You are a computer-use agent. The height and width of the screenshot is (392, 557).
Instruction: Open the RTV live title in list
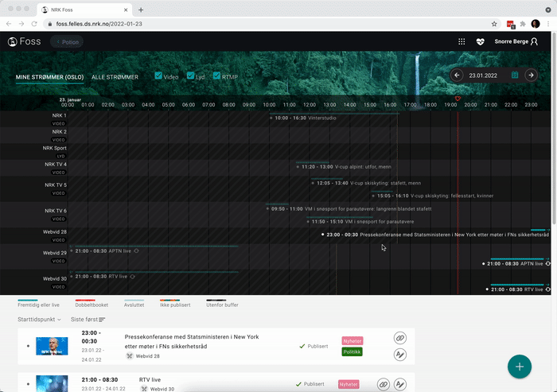pyautogui.click(x=150, y=379)
